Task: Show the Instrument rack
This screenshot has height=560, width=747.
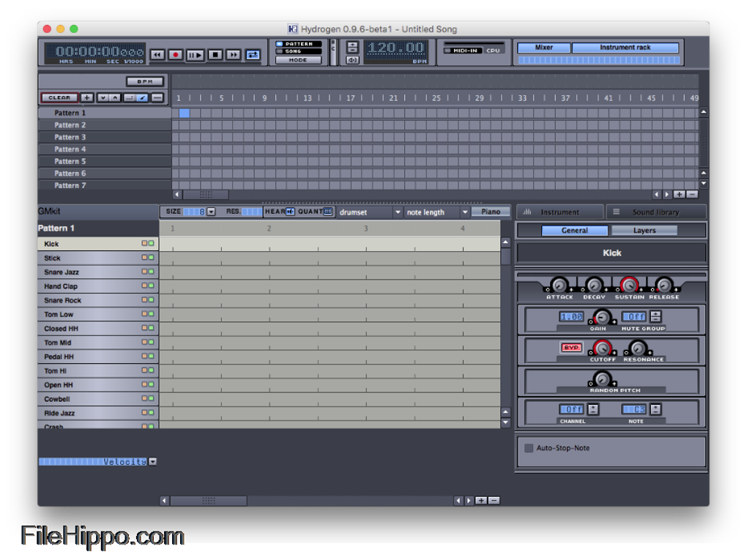Action: (x=625, y=48)
